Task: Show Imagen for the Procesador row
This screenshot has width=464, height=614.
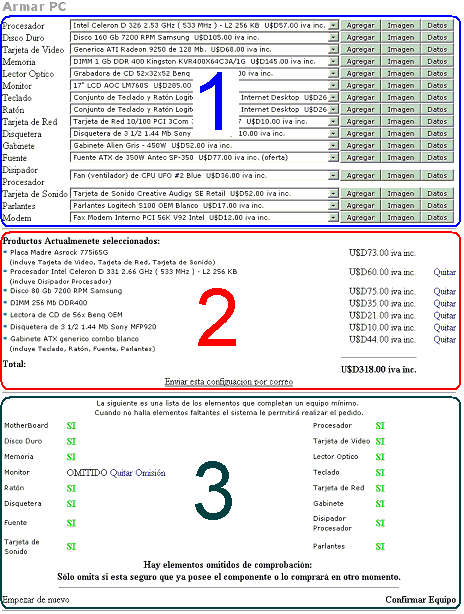Action: point(401,25)
